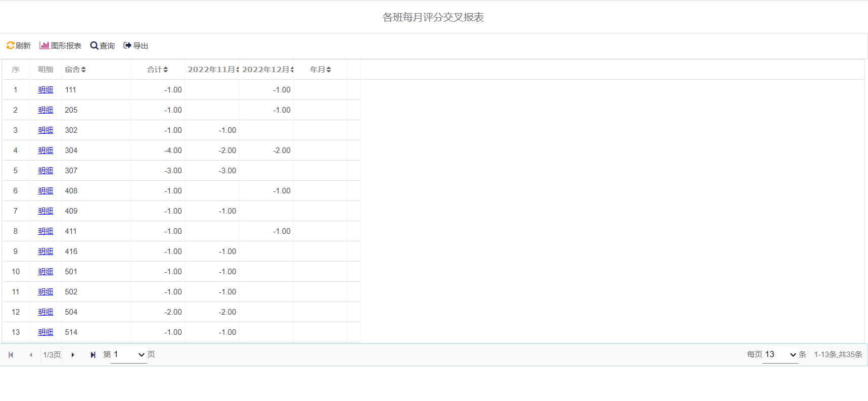Open 明细 link for dormitory 514
Screen dimensions: 868x401
pyautogui.click(x=45, y=332)
